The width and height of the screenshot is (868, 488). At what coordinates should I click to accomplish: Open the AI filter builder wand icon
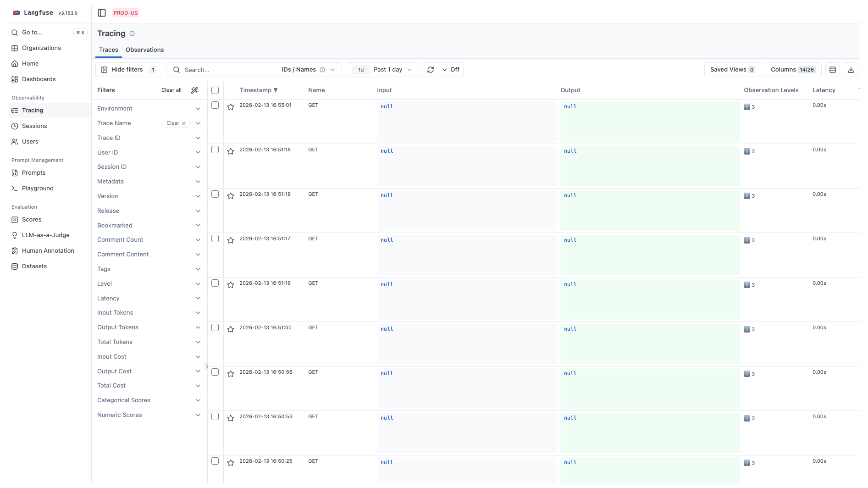[194, 90]
